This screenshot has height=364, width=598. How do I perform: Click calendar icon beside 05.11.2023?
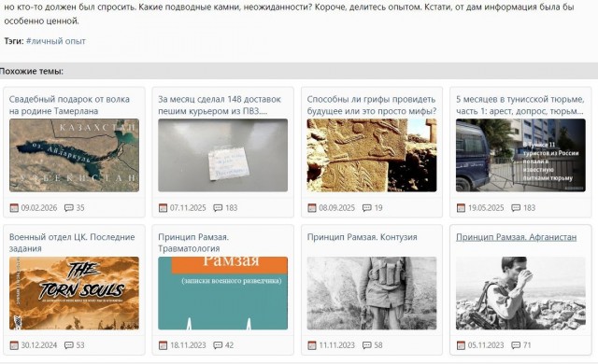click(x=461, y=345)
